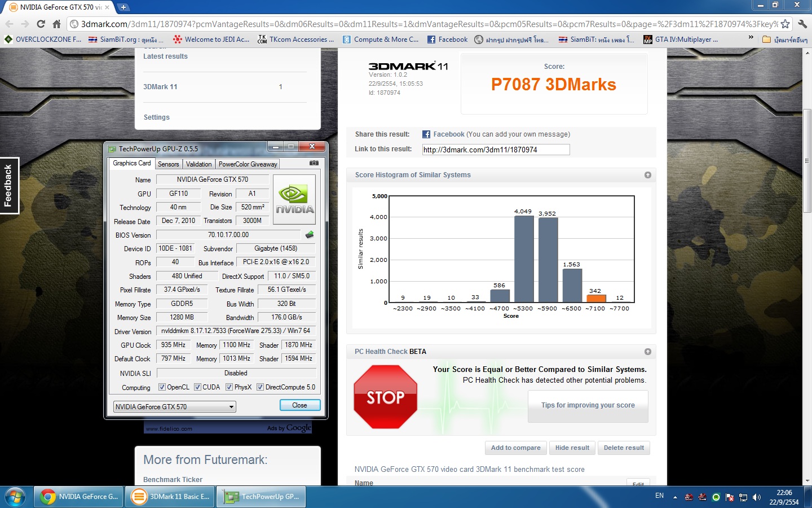
Task: Switch to the Graphics Card tab
Action: pos(132,163)
